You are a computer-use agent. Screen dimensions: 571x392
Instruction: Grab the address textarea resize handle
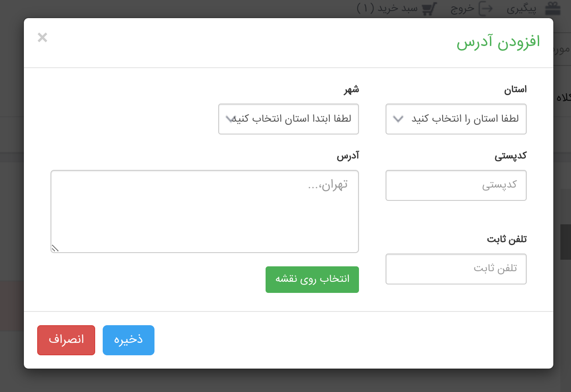tap(55, 248)
